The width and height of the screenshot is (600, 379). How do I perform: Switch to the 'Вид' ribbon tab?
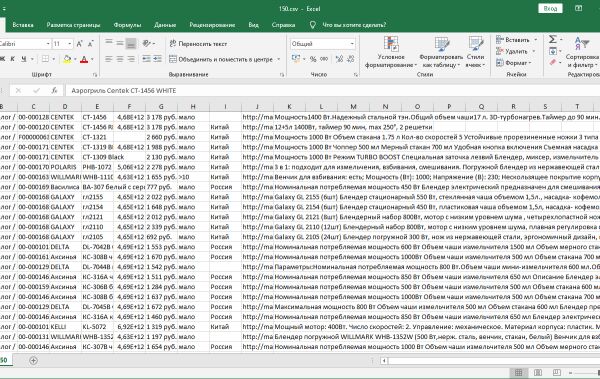pyautogui.click(x=253, y=25)
